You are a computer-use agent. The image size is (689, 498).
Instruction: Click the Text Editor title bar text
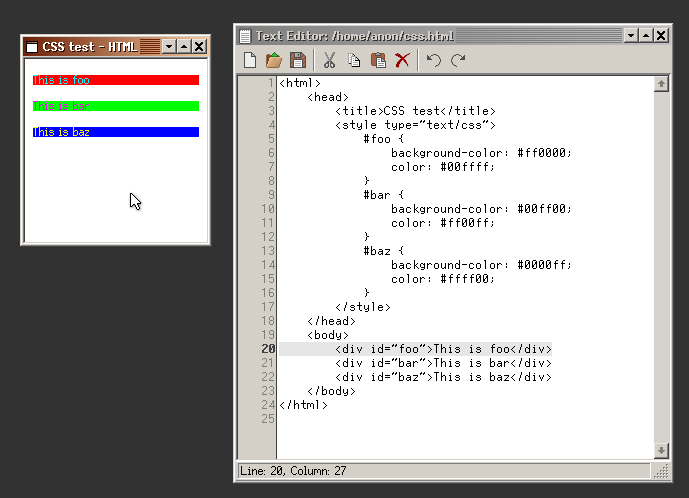[355, 36]
